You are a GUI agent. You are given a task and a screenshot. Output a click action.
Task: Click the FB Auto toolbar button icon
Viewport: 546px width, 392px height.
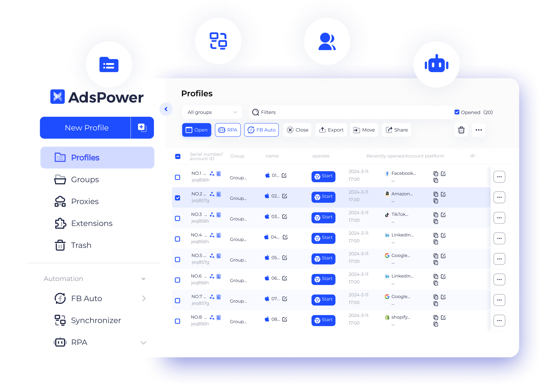click(251, 130)
